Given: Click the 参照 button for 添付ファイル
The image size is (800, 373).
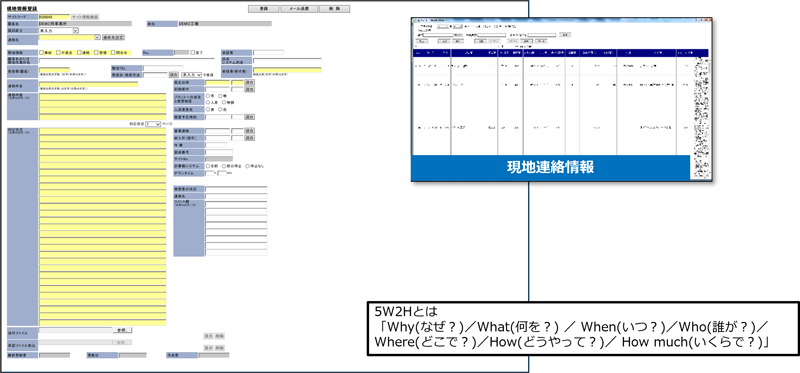Looking at the screenshot, I should pos(122,330).
